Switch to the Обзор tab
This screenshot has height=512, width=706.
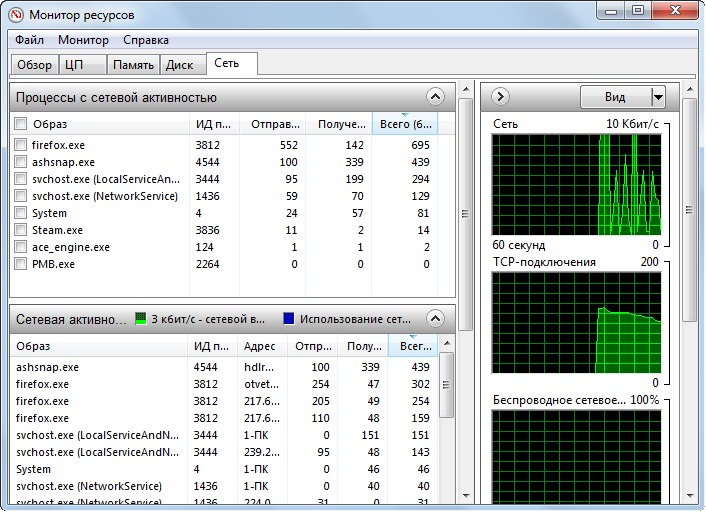pos(35,65)
